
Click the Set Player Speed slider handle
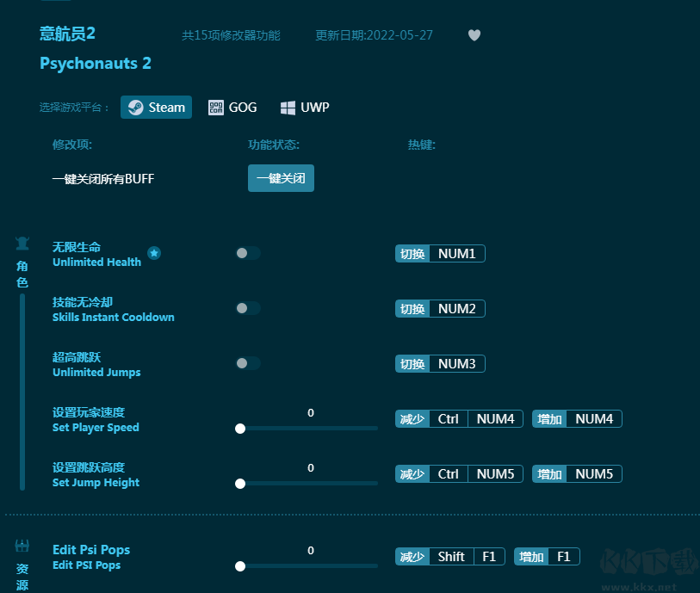(240, 428)
